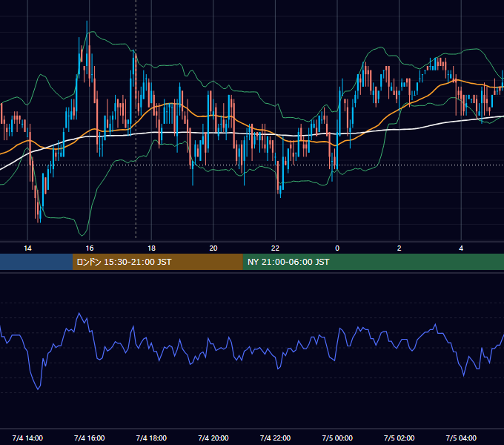
Task: Click the 0 hour label on price chart axis
Action: tap(337, 248)
